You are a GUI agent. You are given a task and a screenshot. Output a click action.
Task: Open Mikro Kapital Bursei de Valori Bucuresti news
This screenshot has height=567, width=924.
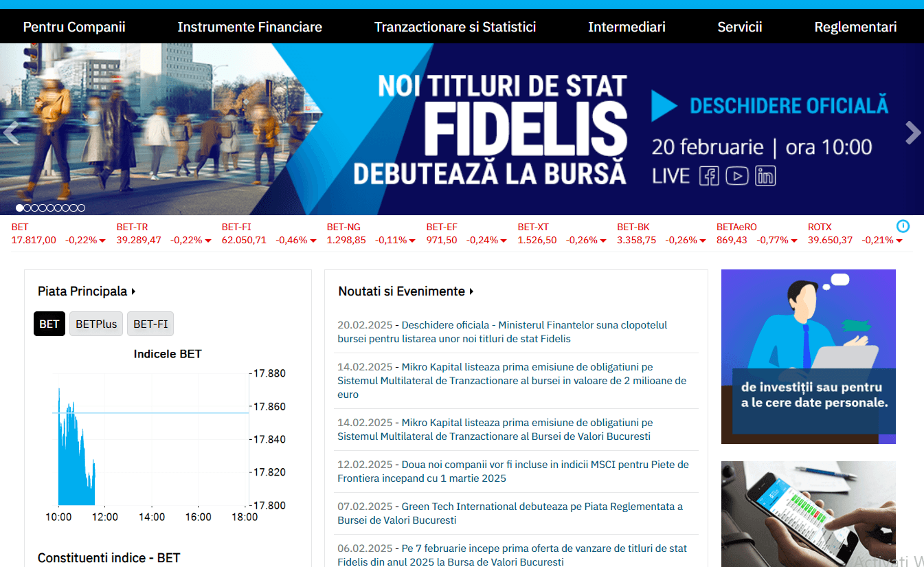coord(495,430)
